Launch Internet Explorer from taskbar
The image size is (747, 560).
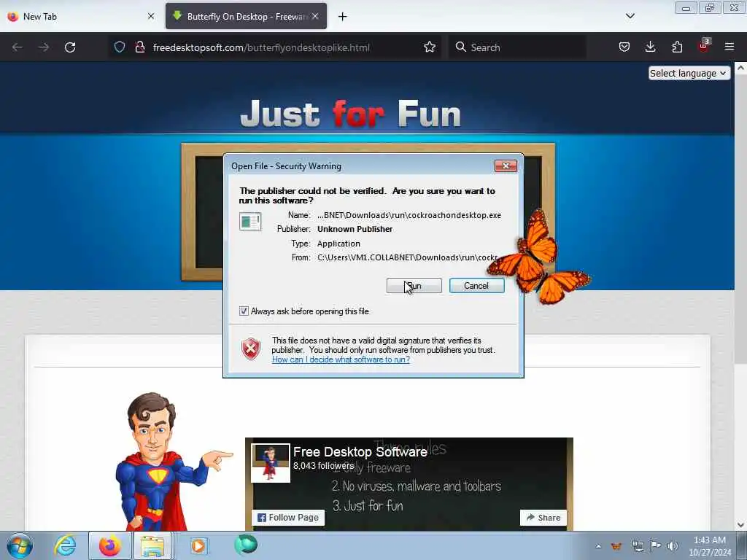[x=65, y=545]
